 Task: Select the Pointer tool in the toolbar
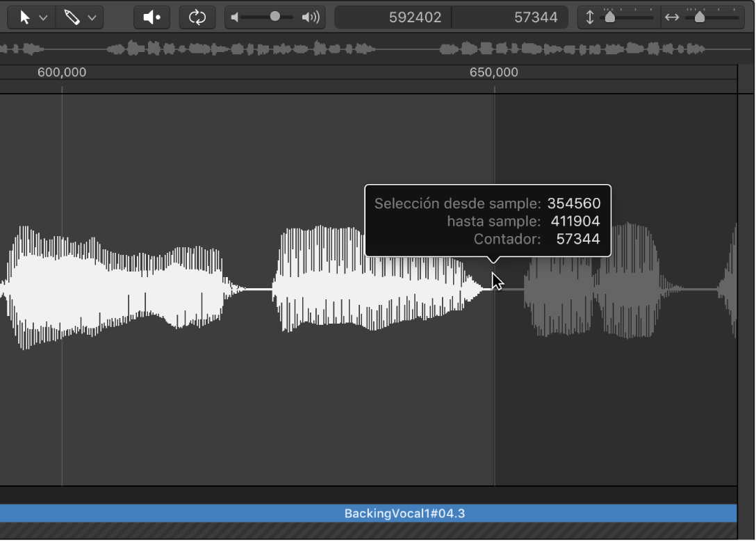click(25, 17)
